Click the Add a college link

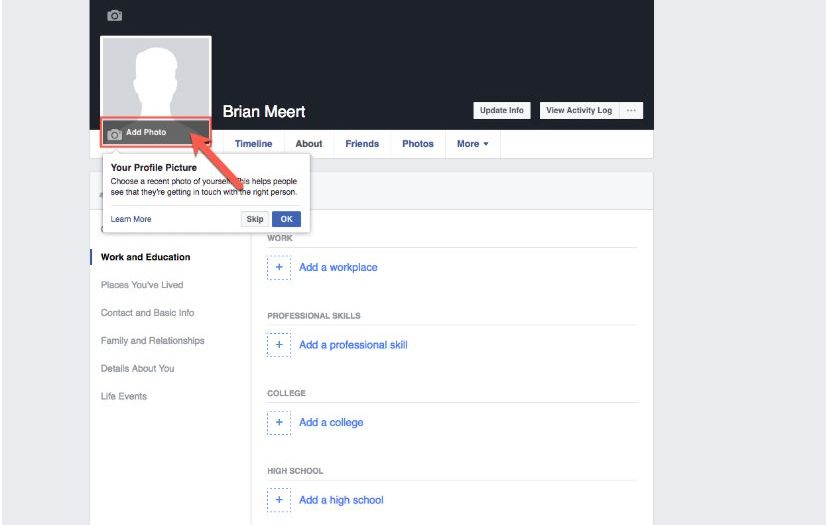(x=331, y=422)
